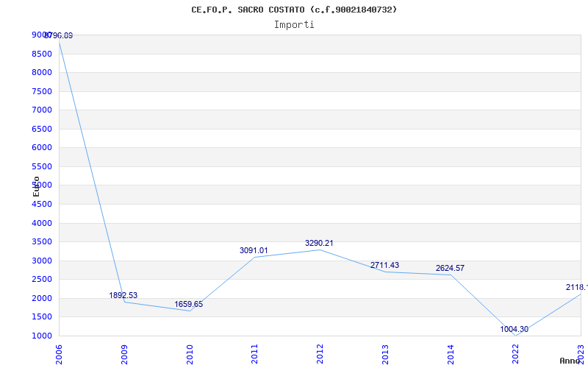The height and width of the screenshot is (368, 588).
Task: Click the 2022 year axis label
Action: click(516, 355)
